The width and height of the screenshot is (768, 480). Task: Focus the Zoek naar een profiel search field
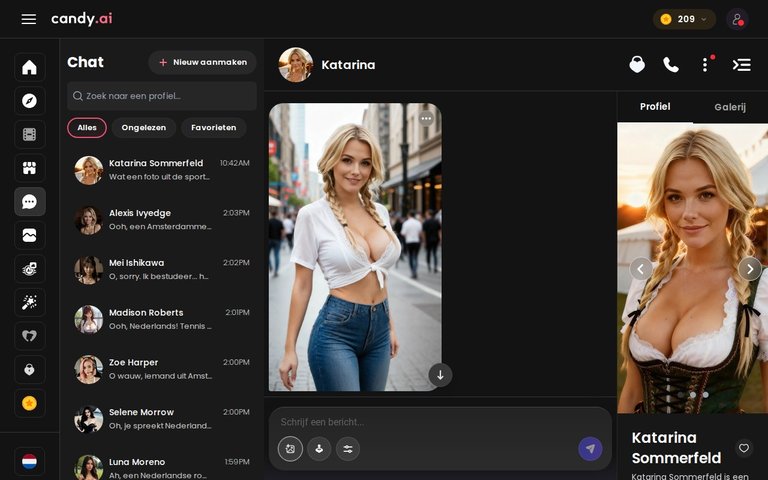pos(162,96)
